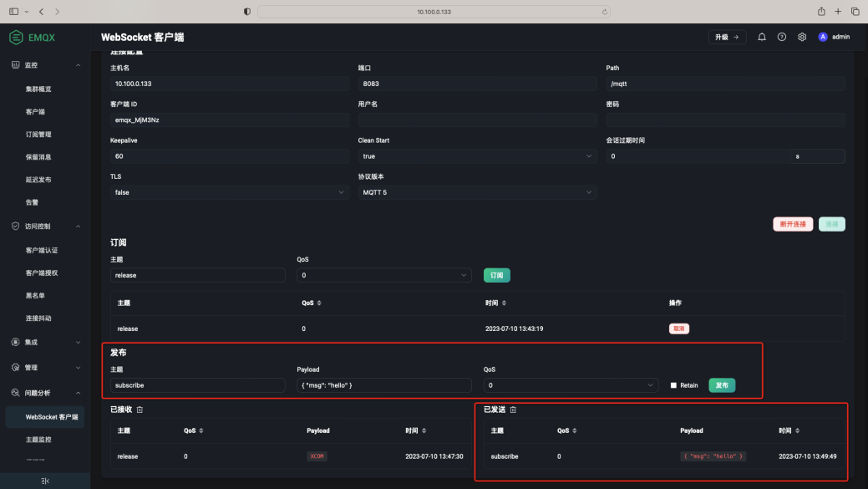Click the green 发布 publish button
This screenshot has height=489, width=868.
coord(722,385)
